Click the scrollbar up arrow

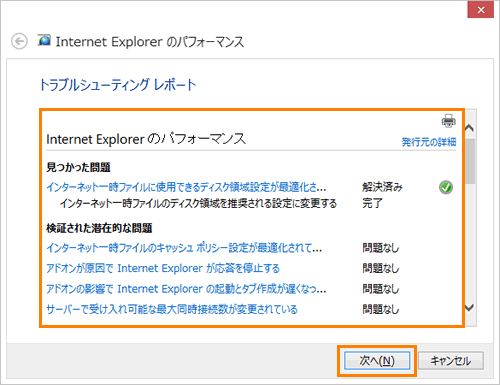click(x=469, y=128)
